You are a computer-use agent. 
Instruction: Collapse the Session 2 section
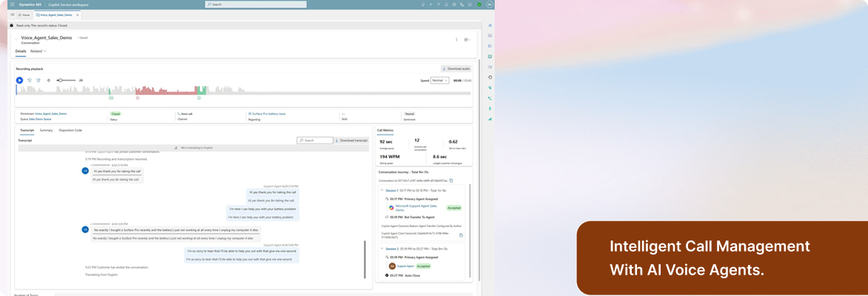[x=381, y=249]
